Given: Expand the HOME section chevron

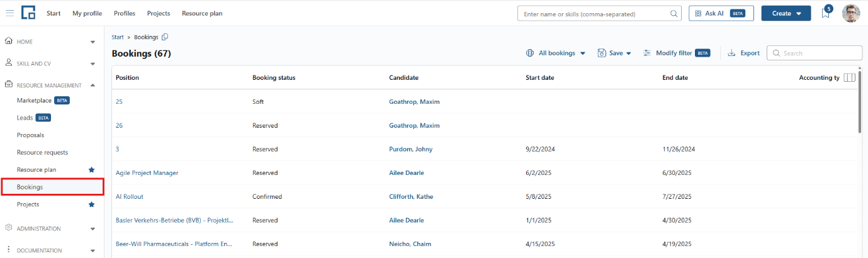Looking at the screenshot, I should 93,42.
